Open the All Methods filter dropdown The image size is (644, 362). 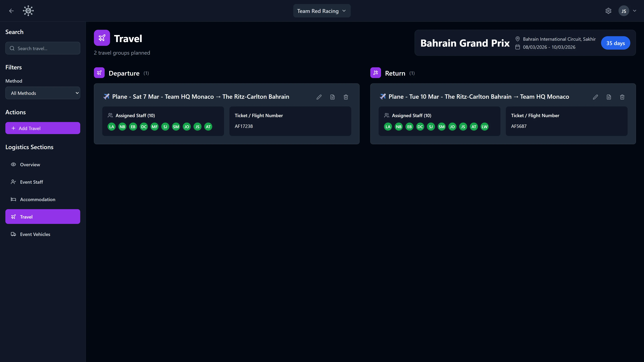point(43,93)
